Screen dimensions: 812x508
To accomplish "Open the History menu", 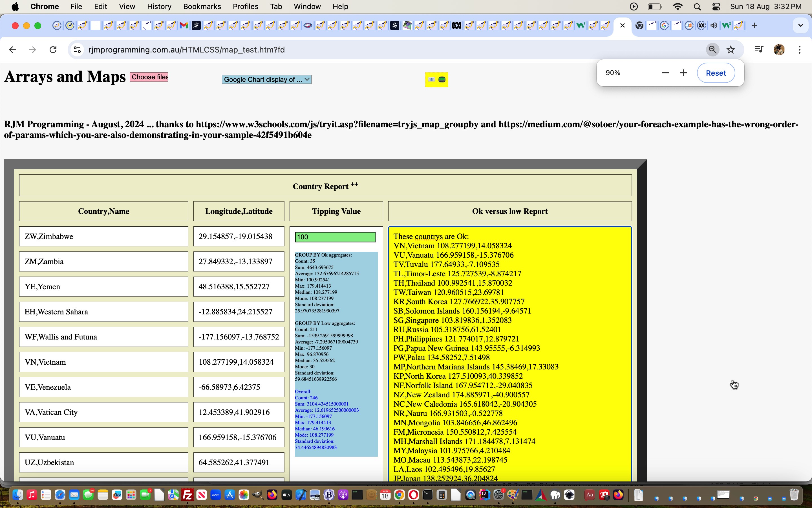I will click(x=159, y=7).
